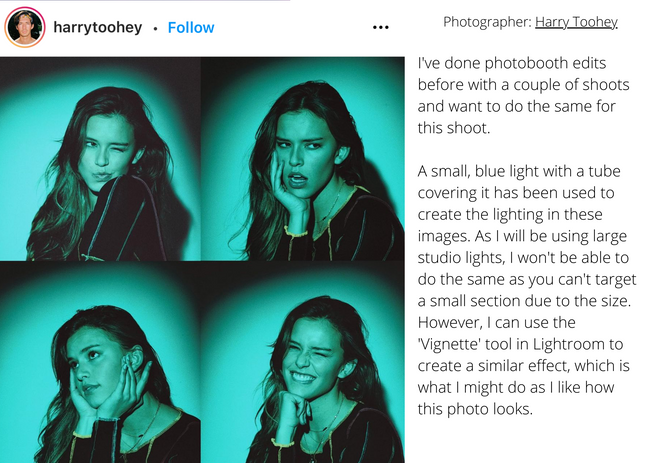Select the top-right hand-on-cheek portrait photo
Viewport: 656px width, 463px height.
[303, 159]
